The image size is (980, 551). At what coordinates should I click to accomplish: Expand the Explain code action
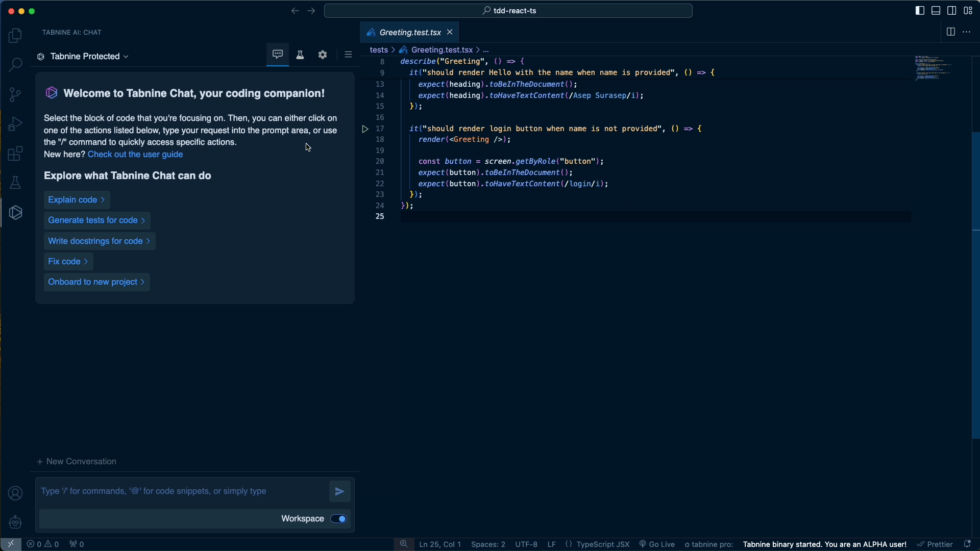point(77,200)
